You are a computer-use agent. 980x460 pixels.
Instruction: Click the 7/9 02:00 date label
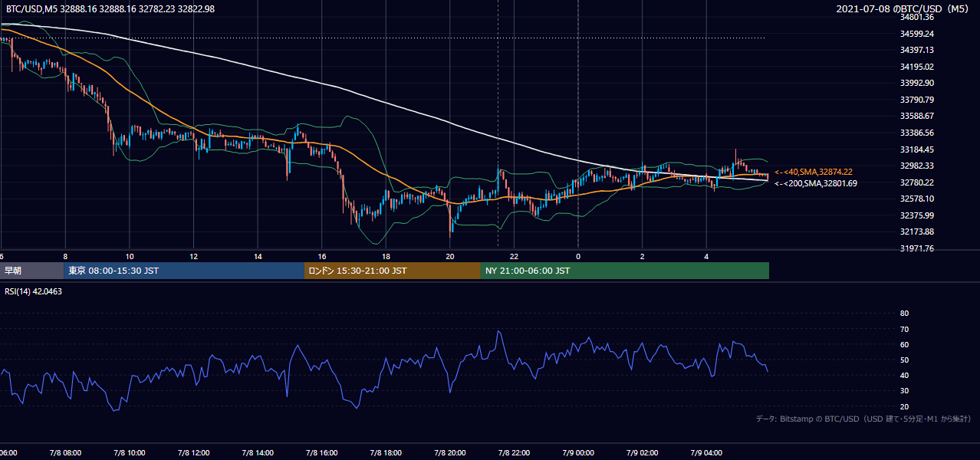click(x=643, y=453)
